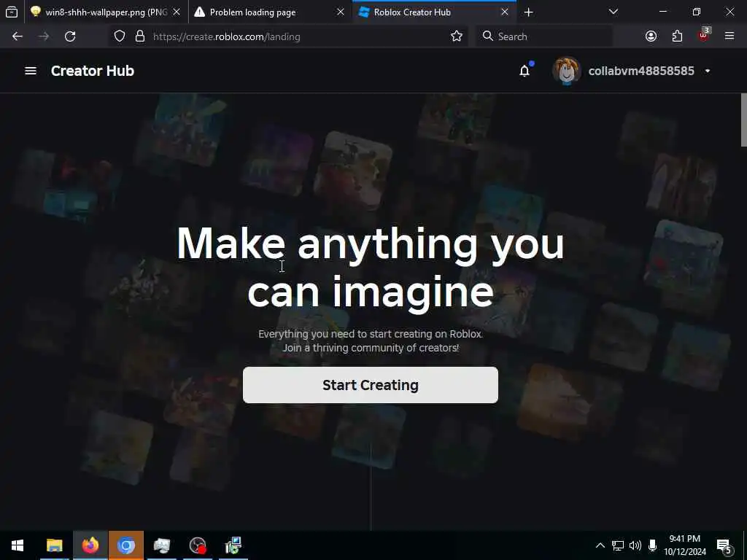Image resolution: width=747 pixels, height=560 pixels.
Task: Open the volume speaker tray icon
Action: (635, 545)
